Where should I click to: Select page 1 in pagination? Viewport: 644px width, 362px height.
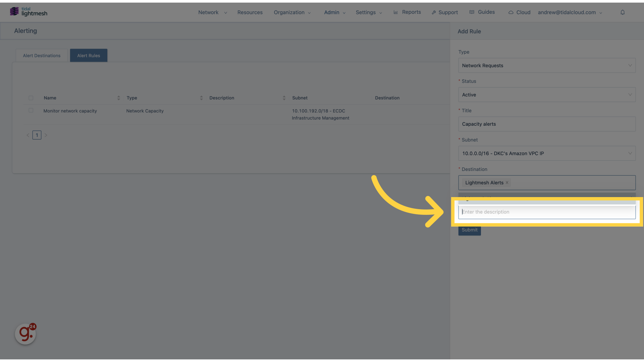(37, 135)
